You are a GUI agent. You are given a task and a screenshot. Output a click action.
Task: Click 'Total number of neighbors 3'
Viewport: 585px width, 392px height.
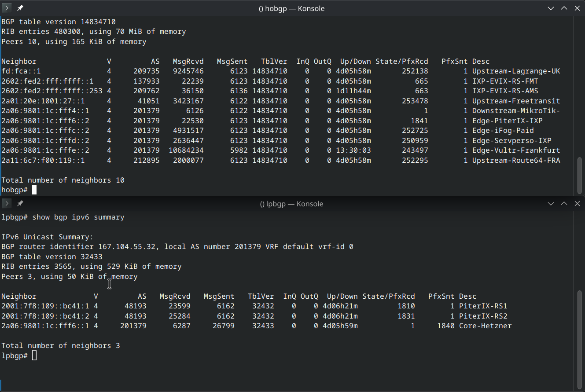tap(61, 346)
